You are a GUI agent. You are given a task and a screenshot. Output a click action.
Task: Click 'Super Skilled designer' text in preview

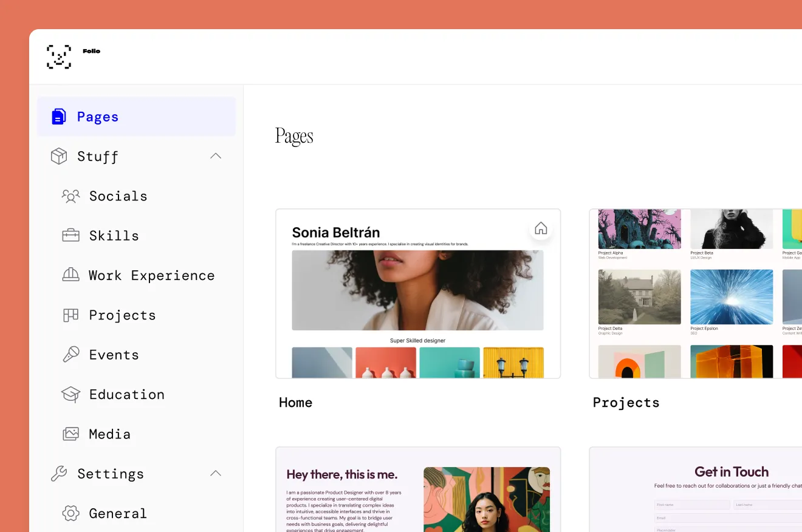(x=417, y=341)
